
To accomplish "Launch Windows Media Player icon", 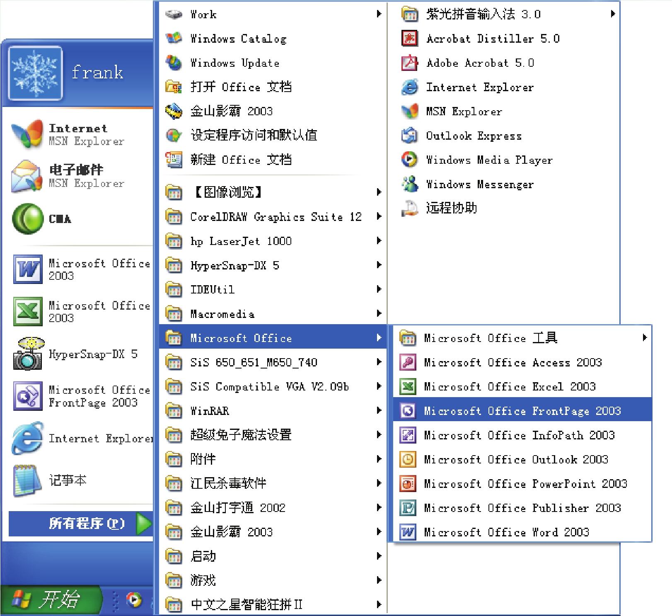I will point(409,160).
